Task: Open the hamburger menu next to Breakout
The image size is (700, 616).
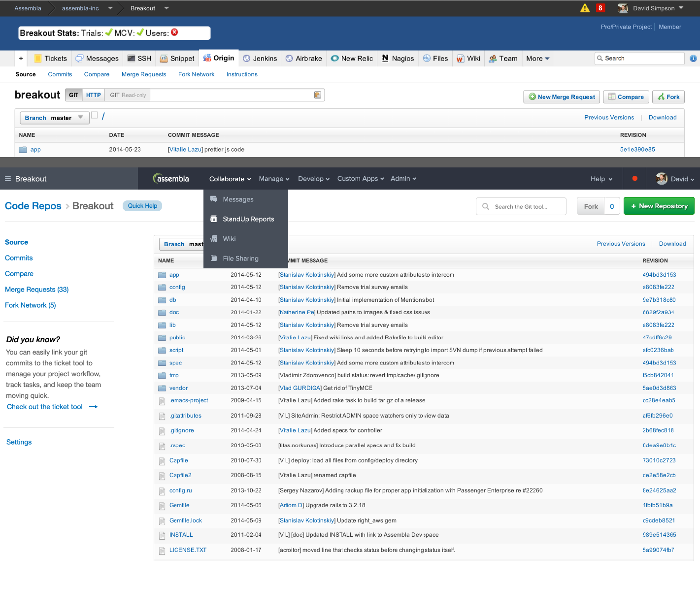Action: (8, 179)
